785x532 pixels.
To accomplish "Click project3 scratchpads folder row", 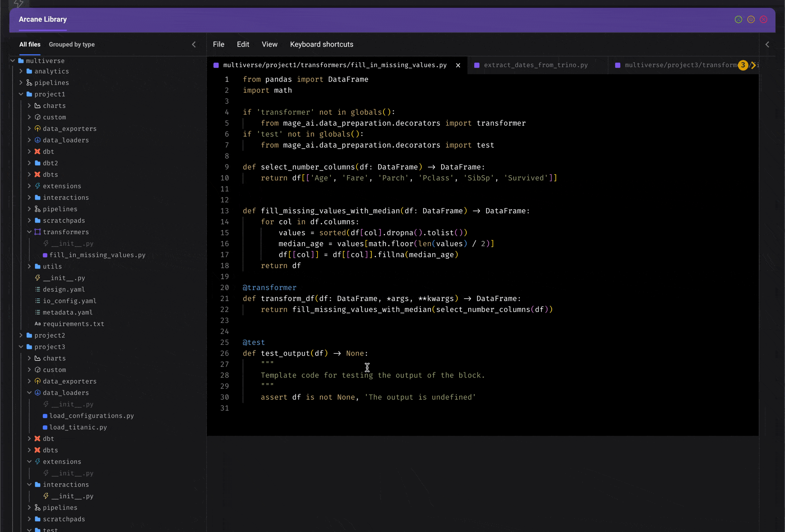I will (x=64, y=519).
